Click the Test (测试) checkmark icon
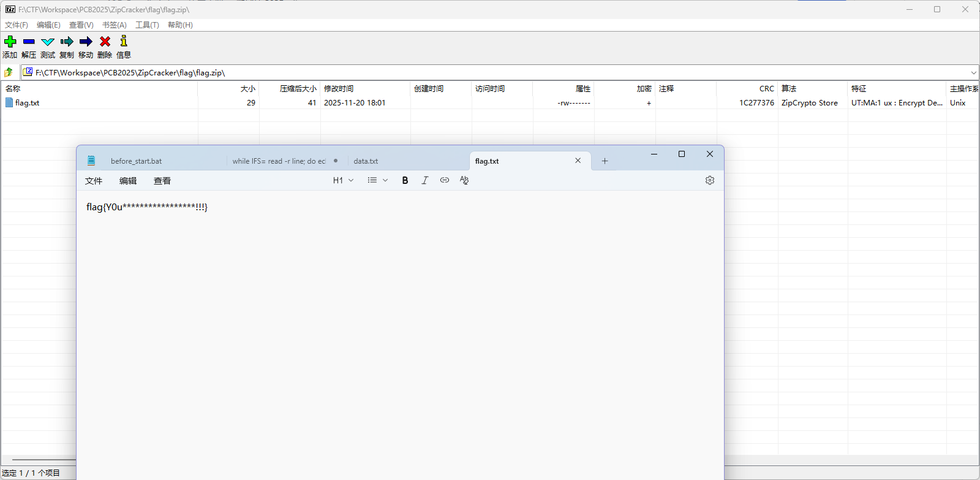The height and width of the screenshot is (480, 980). [48, 42]
